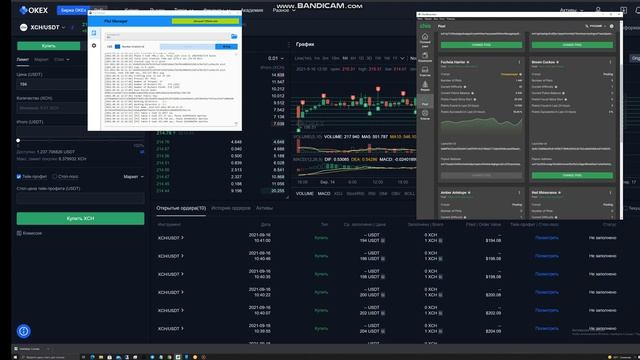Screen dimensions: 640x360
Task: Click blue button in Plot Manager toolbar
Action: tap(226, 47)
